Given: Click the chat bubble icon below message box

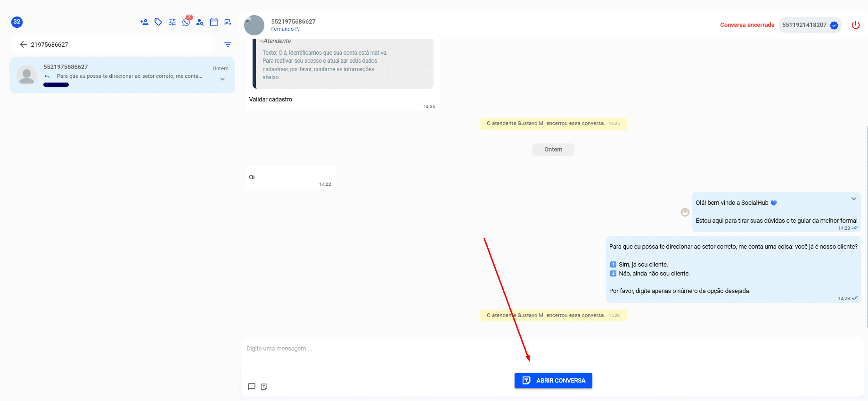Looking at the screenshot, I should click(x=252, y=386).
